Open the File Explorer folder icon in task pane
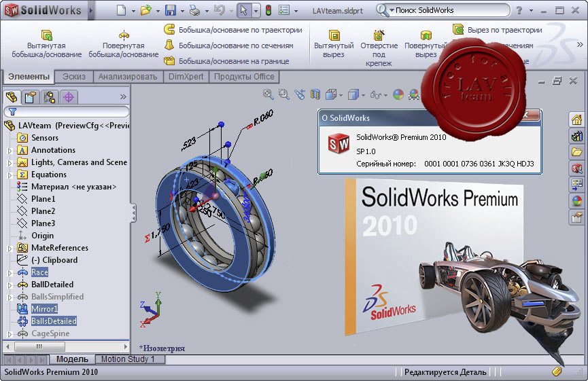Screen dimensions: 588x381 click(576, 152)
